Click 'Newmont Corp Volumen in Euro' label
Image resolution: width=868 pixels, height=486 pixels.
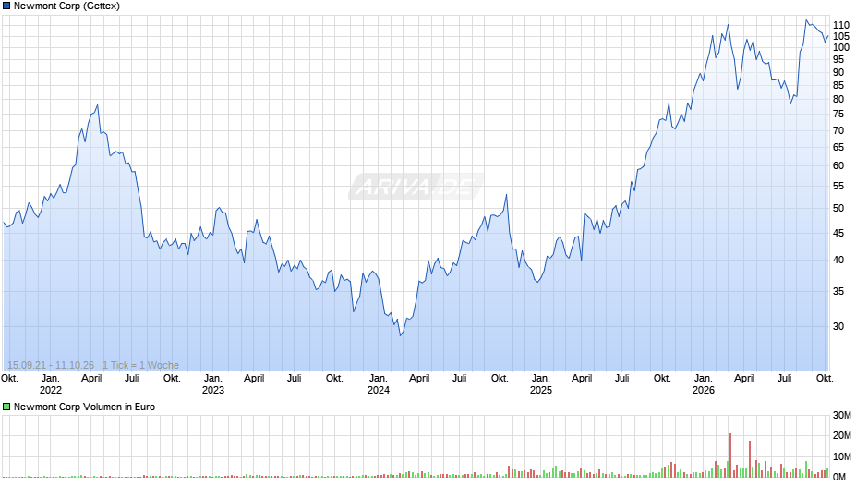point(84,407)
